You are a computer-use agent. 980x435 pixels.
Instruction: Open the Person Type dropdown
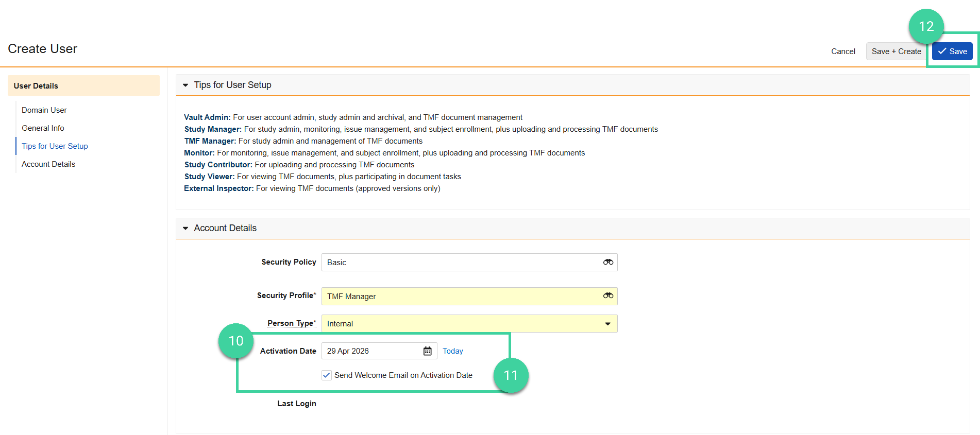coord(469,324)
